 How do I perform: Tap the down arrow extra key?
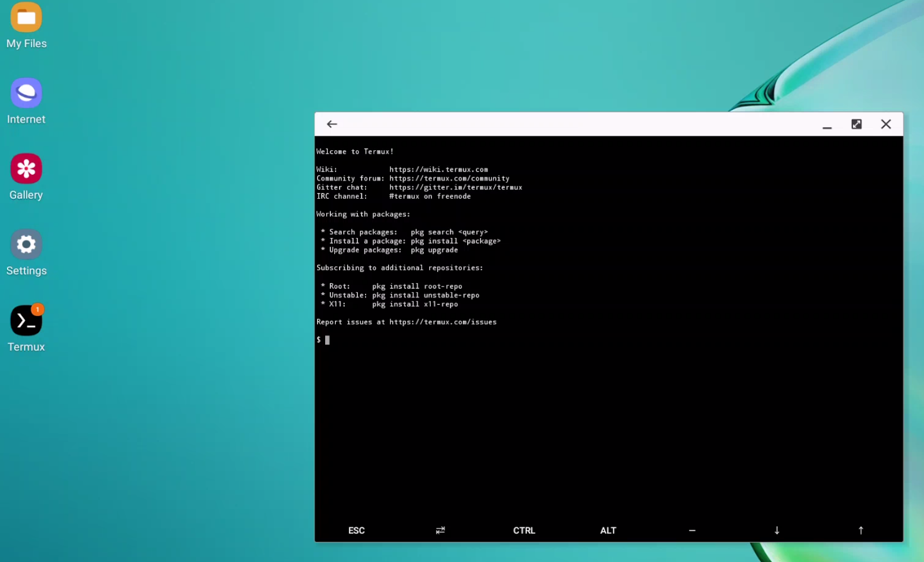point(777,530)
